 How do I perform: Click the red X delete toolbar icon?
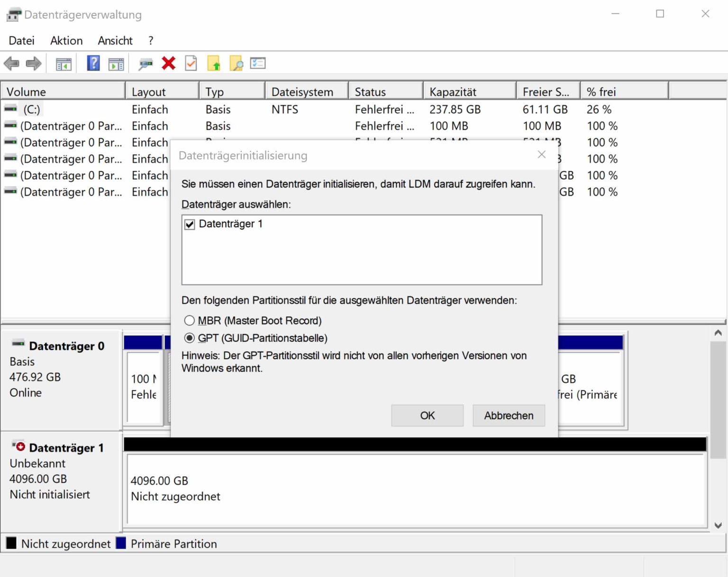click(x=168, y=63)
